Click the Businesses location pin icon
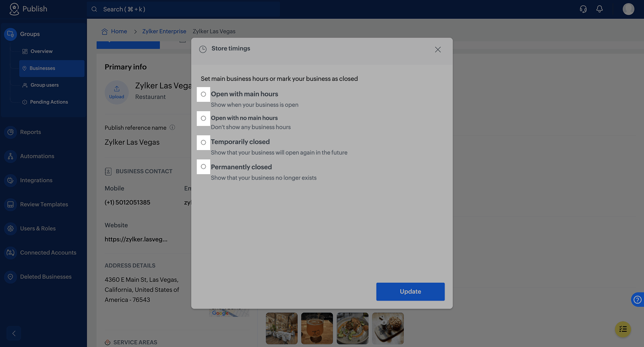The width and height of the screenshot is (644, 347). point(25,68)
